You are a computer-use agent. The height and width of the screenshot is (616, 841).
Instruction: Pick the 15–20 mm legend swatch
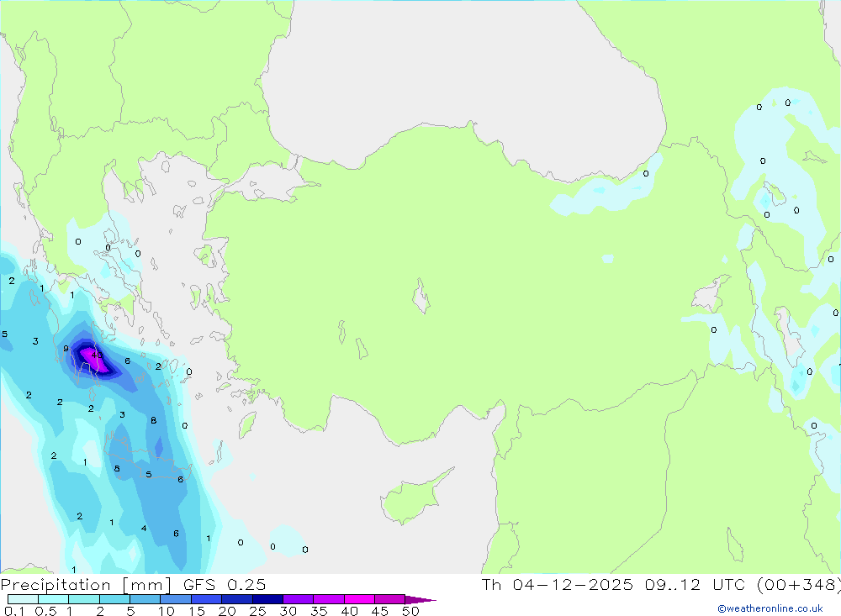[x=207, y=599]
